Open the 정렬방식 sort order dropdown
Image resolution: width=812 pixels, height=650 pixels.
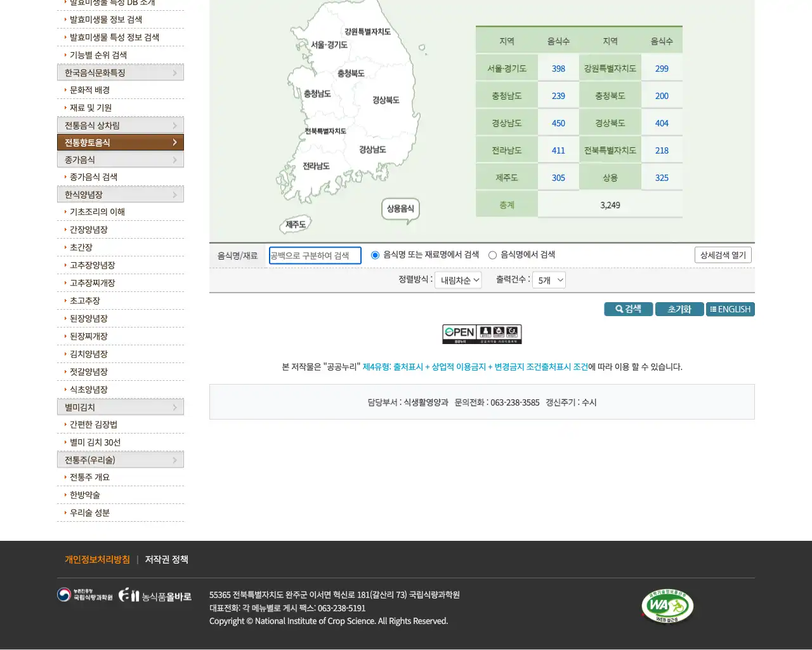point(458,279)
